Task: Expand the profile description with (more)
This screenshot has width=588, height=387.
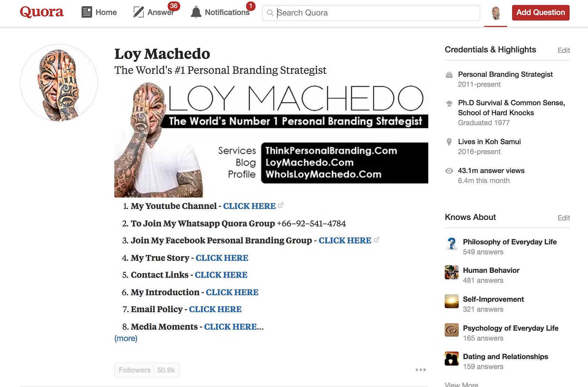Action: point(126,338)
